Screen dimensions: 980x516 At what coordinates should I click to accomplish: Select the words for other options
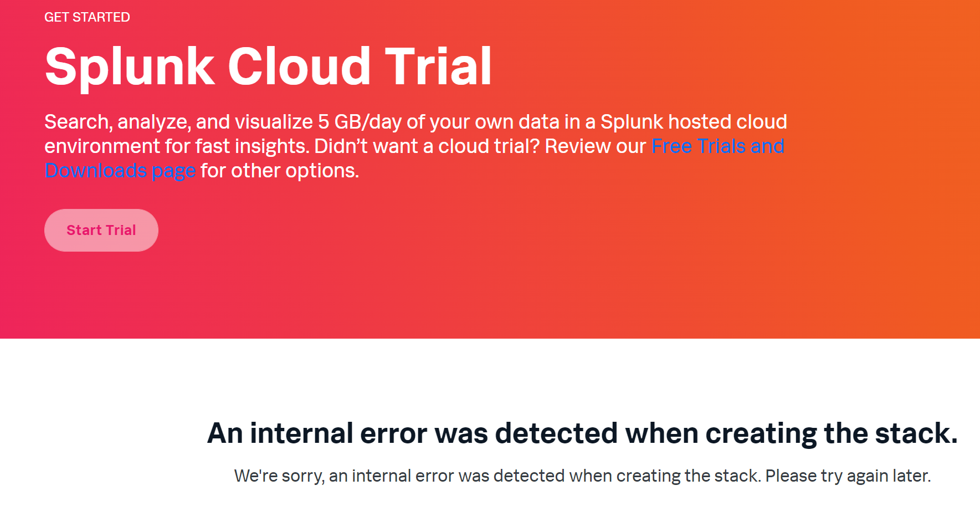277,170
